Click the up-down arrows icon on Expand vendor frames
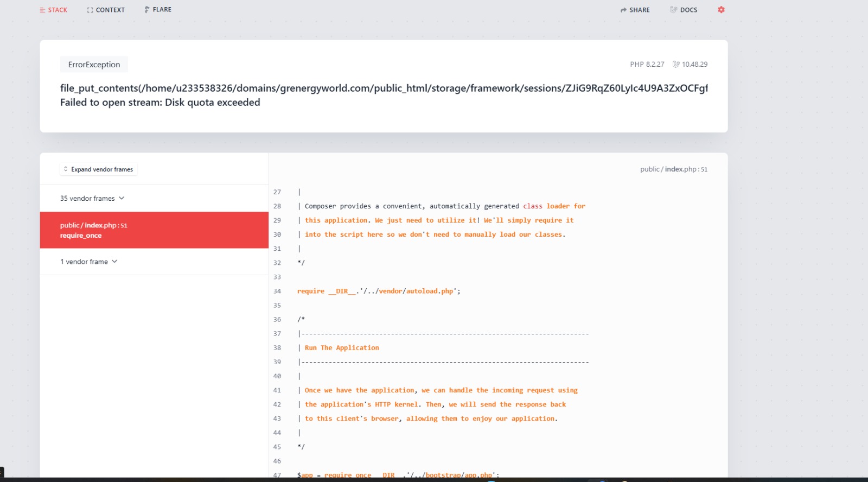Image resolution: width=868 pixels, height=482 pixels. tap(66, 169)
